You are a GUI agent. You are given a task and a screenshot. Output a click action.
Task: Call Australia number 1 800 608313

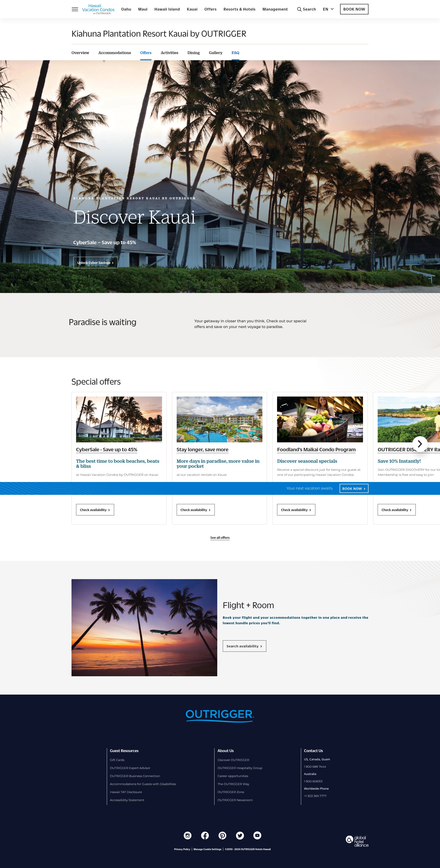(x=313, y=781)
